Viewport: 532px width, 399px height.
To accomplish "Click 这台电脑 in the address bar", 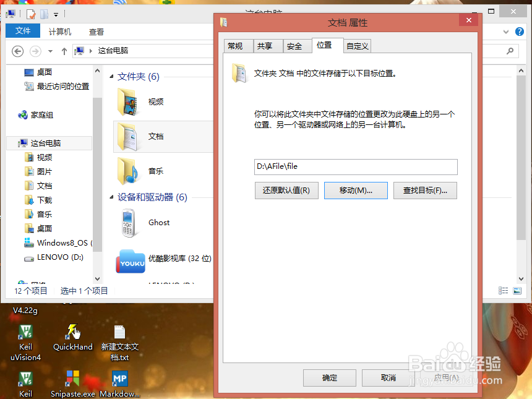I will (x=113, y=51).
